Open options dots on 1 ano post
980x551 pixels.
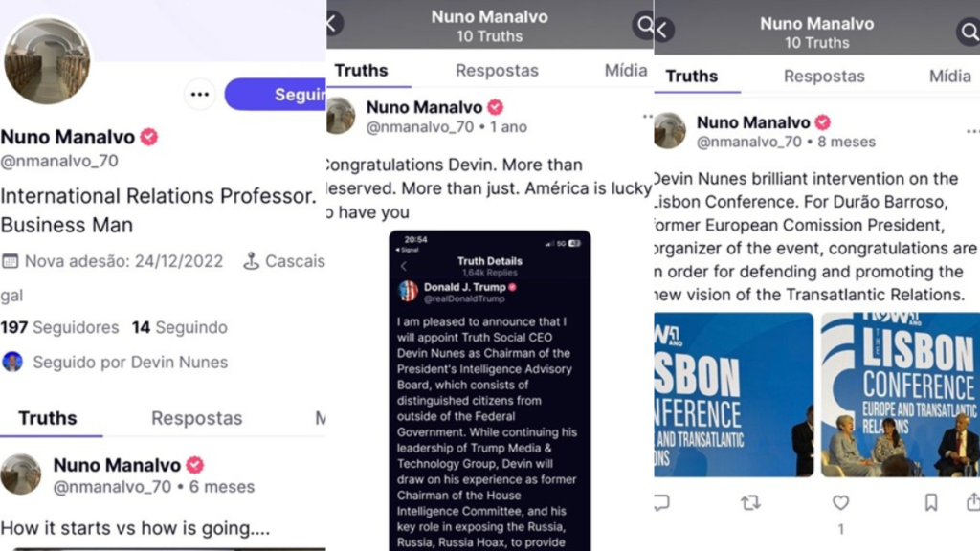tap(648, 116)
